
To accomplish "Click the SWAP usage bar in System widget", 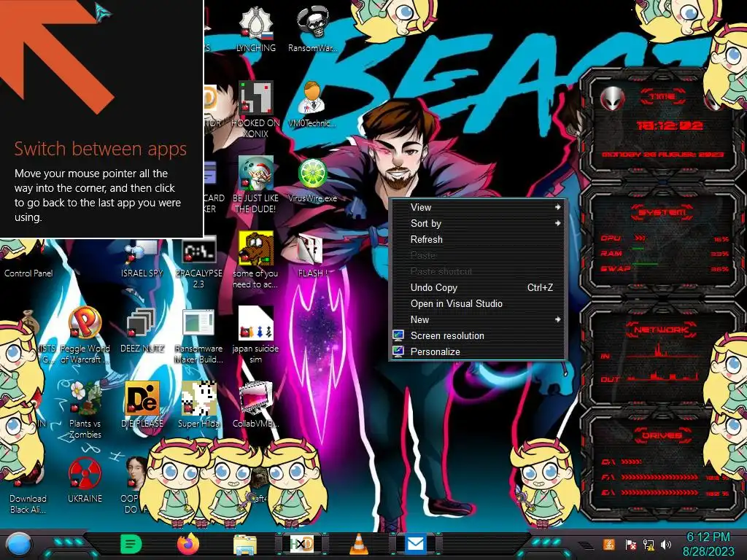I will pos(645,264).
